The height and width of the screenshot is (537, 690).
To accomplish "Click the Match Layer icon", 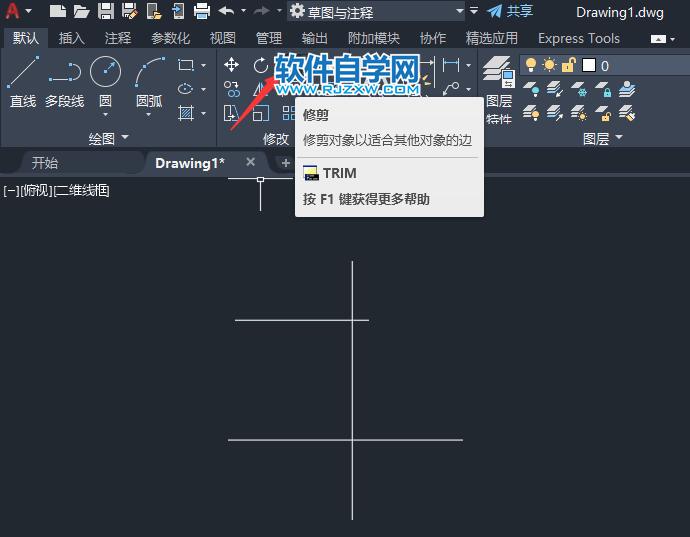I will click(627, 113).
